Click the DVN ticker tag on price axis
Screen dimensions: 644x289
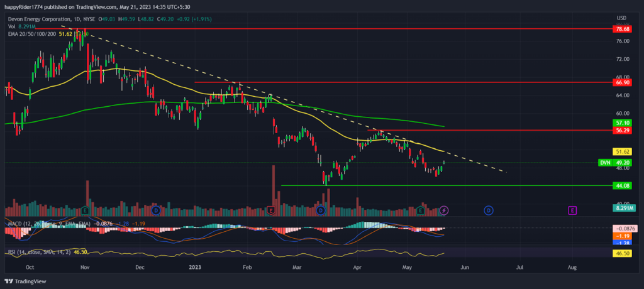(605, 163)
